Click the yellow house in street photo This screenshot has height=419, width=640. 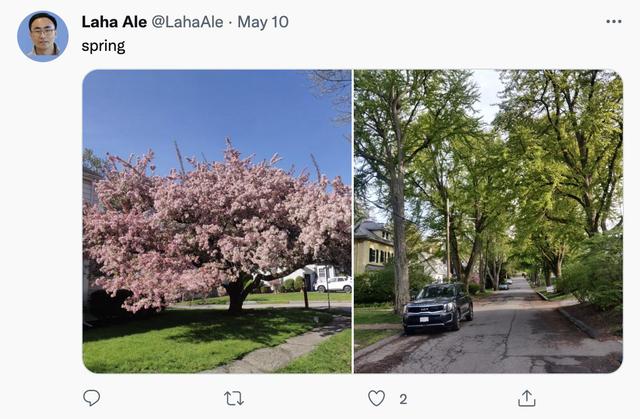click(x=372, y=250)
